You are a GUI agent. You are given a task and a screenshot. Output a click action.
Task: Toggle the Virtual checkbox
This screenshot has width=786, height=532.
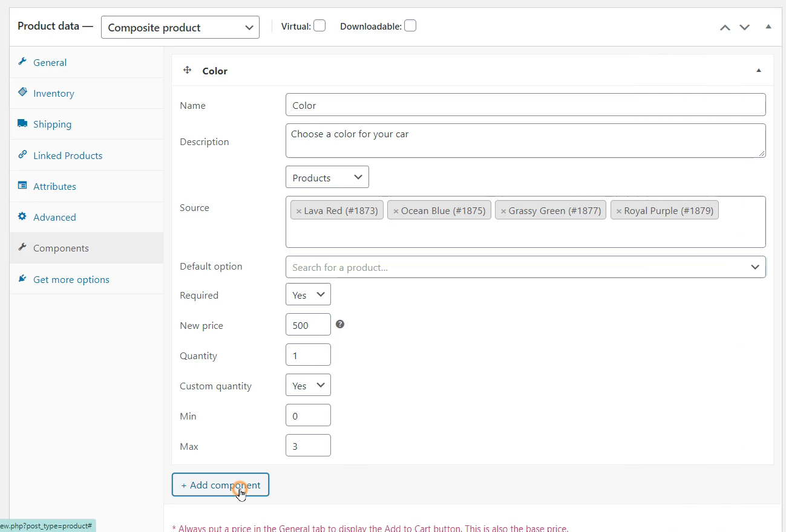(319, 25)
